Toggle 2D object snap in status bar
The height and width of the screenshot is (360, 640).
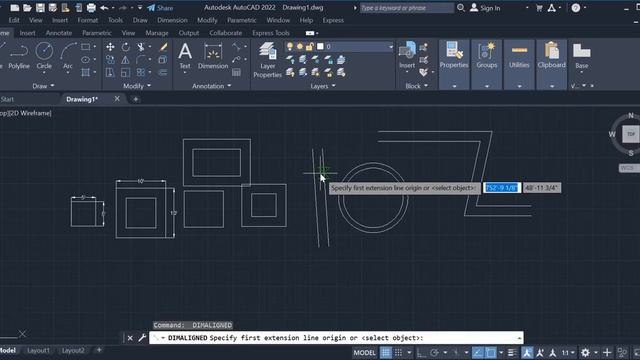click(491, 353)
